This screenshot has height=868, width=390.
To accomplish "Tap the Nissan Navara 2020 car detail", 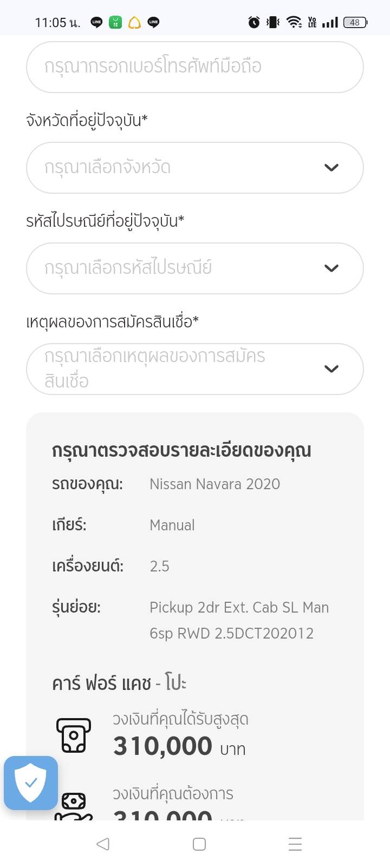I will [x=214, y=484].
